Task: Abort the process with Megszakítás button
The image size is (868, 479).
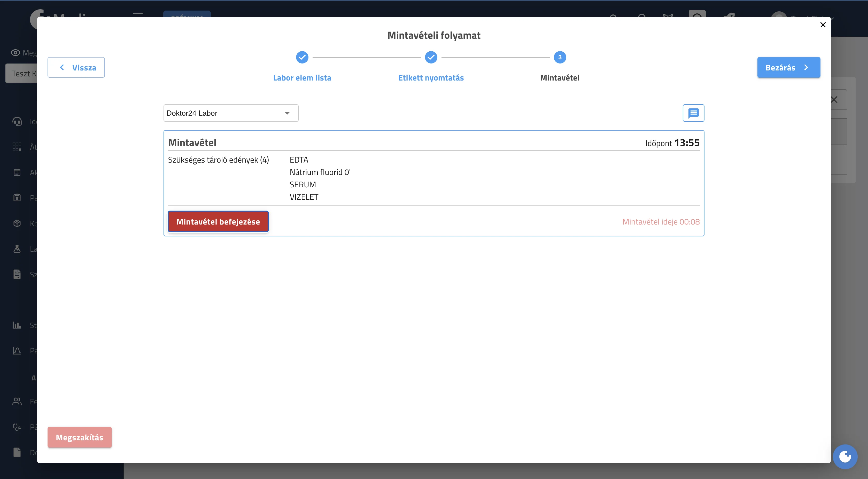Action: click(80, 437)
